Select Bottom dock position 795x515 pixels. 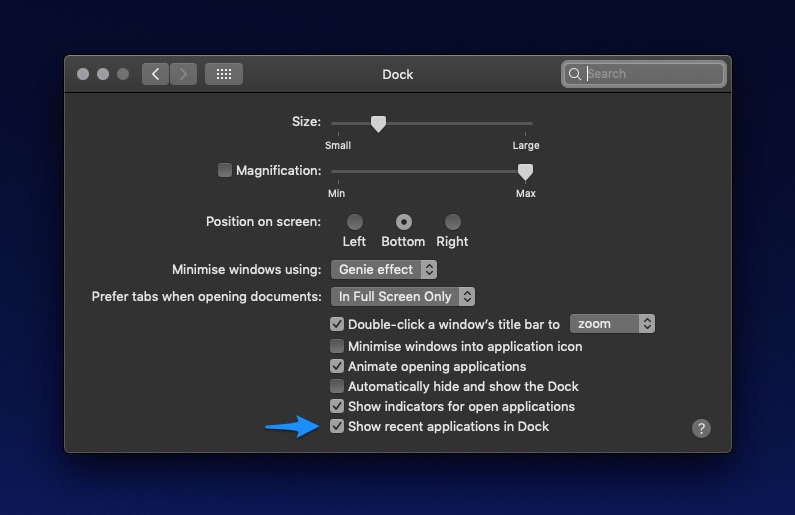pyautogui.click(x=404, y=222)
